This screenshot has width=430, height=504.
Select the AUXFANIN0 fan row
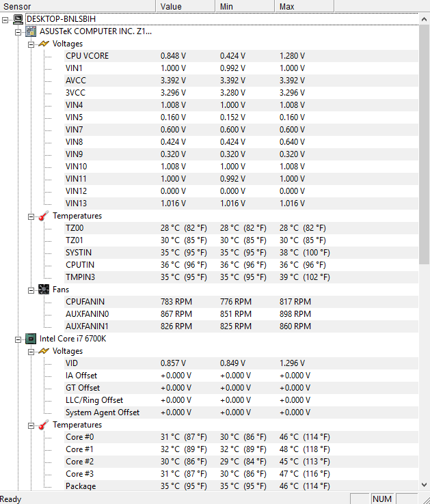coord(241,314)
